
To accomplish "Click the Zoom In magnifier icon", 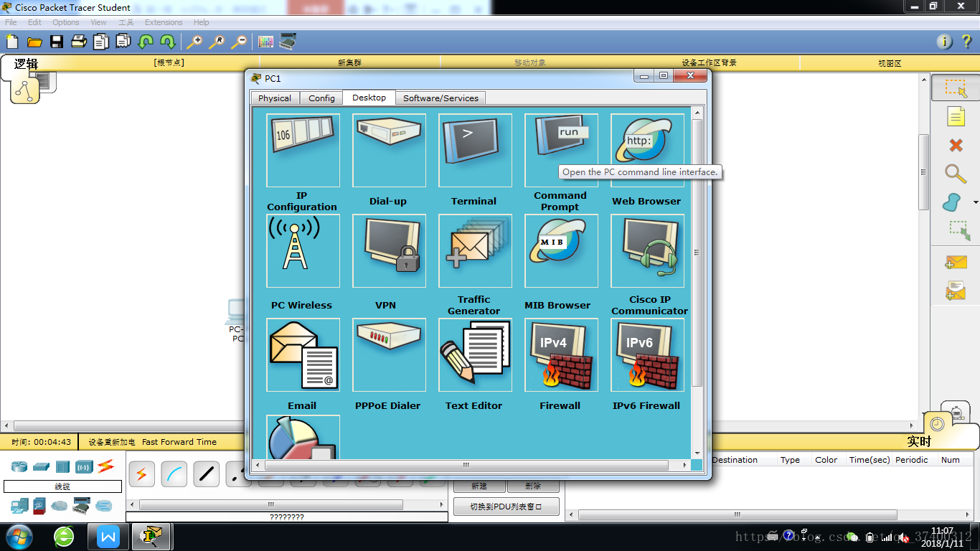I will 194,42.
